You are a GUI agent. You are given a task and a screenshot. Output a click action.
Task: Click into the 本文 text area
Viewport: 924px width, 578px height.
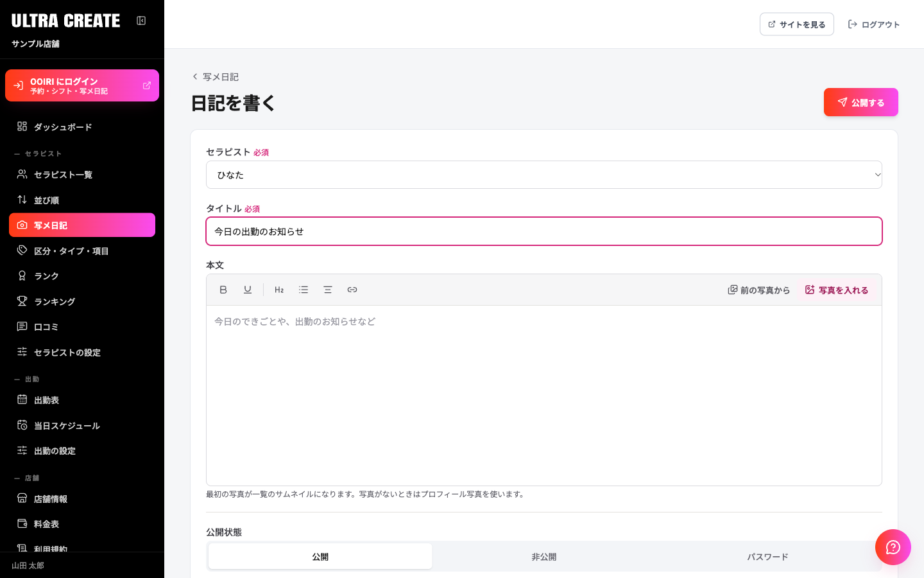544,395
